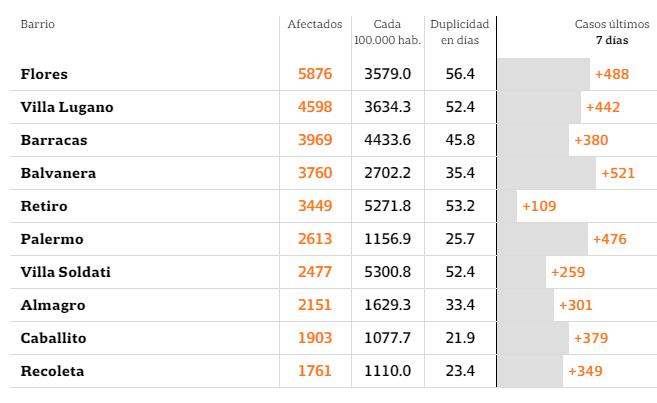Click the +521 weekly cases bar label

[x=618, y=173]
